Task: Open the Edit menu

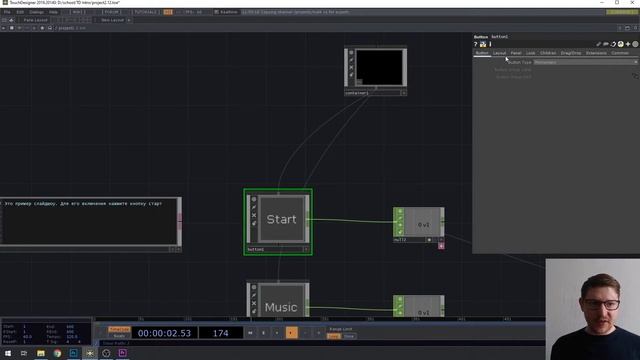Action: tap(20, 12)
